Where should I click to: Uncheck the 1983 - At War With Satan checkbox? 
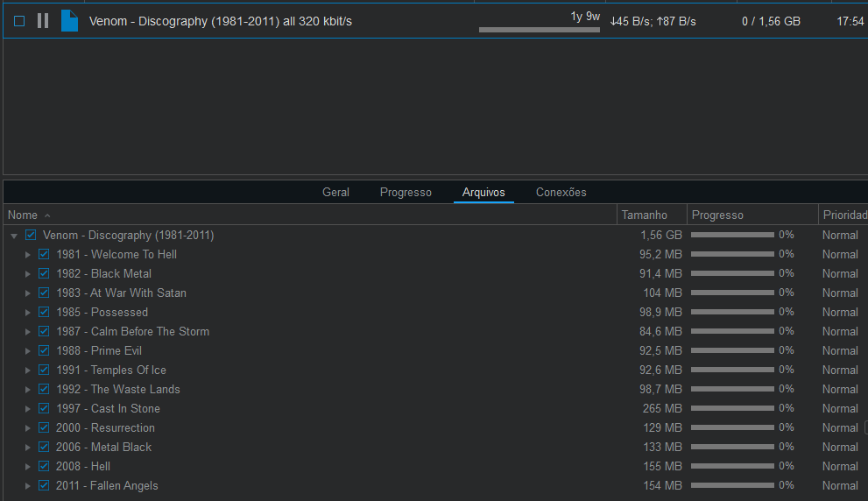click(44, 293)
